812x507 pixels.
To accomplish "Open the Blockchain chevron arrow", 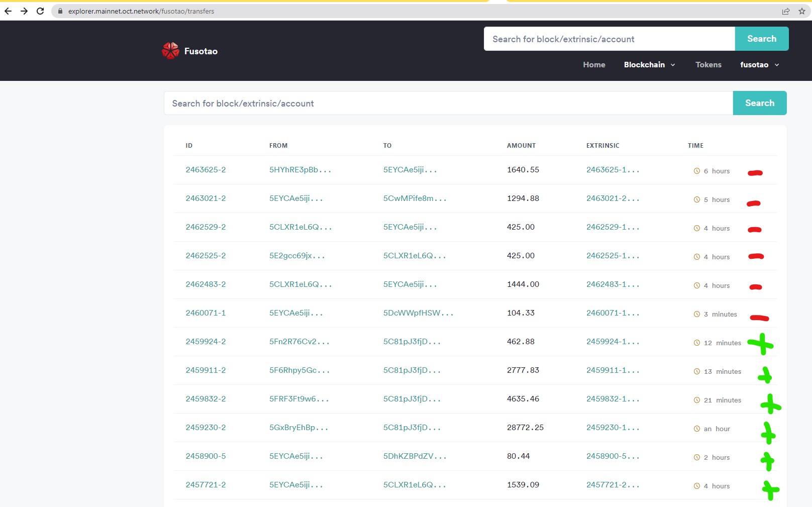I will [x=672, y=65].
